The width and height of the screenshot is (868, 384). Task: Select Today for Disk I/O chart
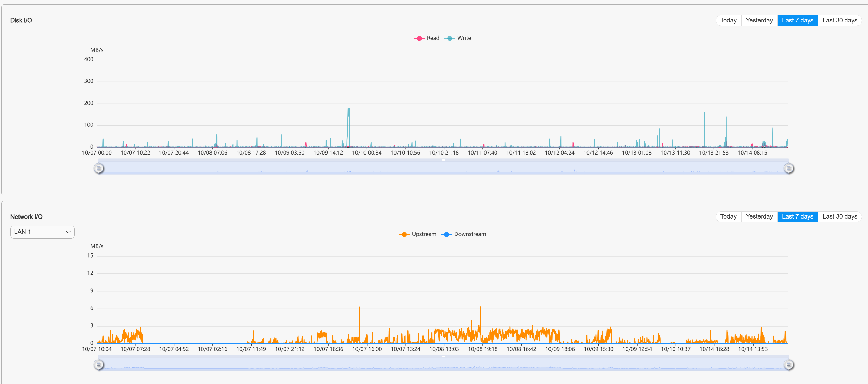point(728,20)
